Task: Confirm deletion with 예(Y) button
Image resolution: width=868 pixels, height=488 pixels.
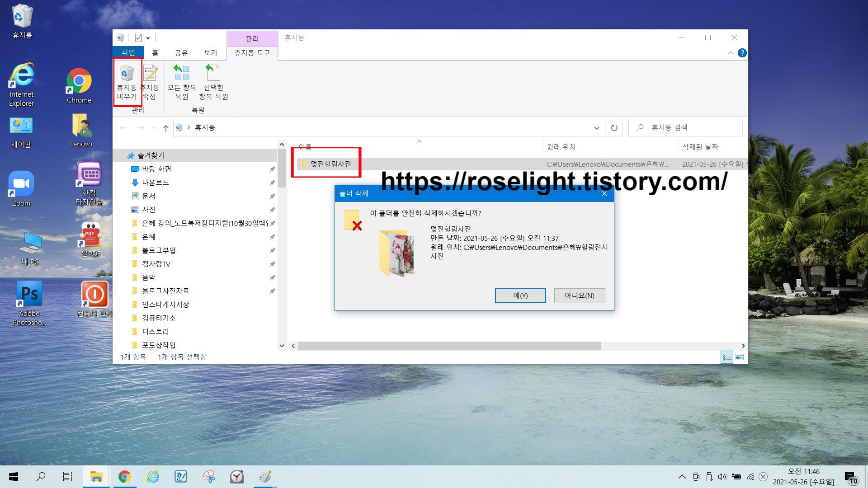Action: click(520, 296)
